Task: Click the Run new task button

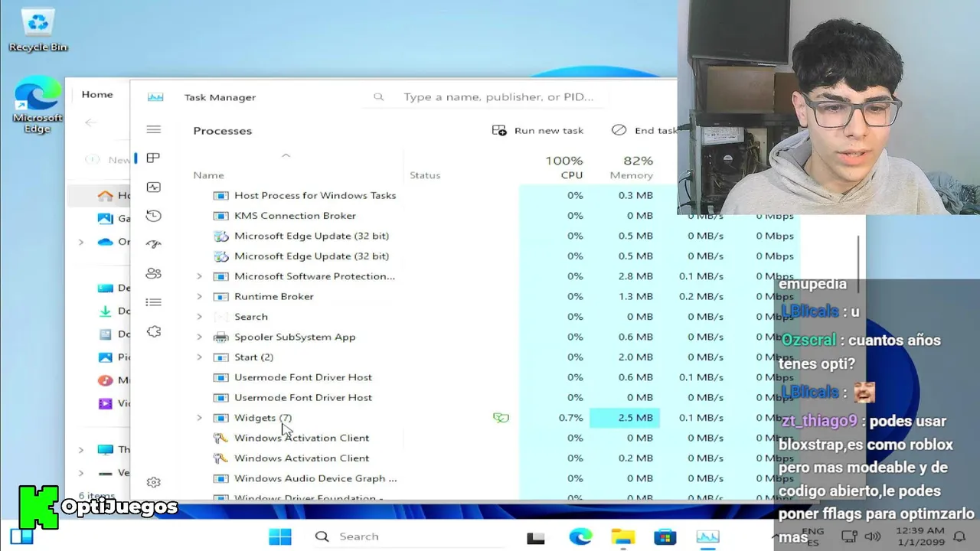Action: [x=538, y=131]
